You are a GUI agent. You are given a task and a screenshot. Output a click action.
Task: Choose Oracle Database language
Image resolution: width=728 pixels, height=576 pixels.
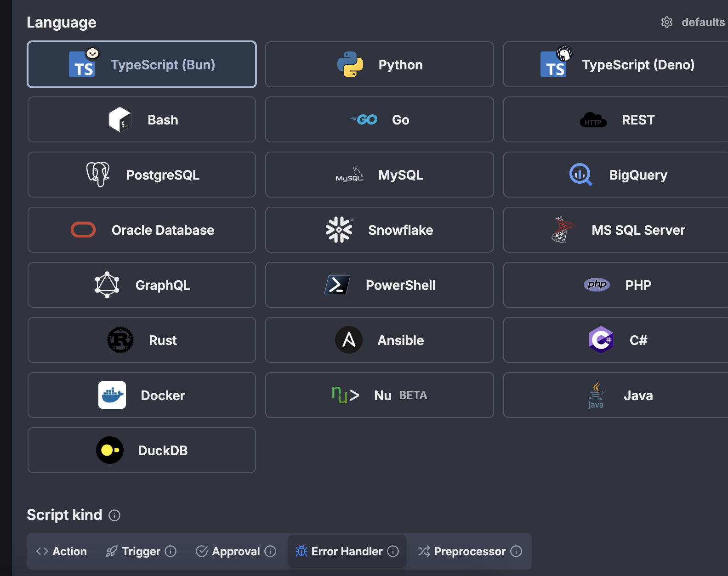(142, 230)
